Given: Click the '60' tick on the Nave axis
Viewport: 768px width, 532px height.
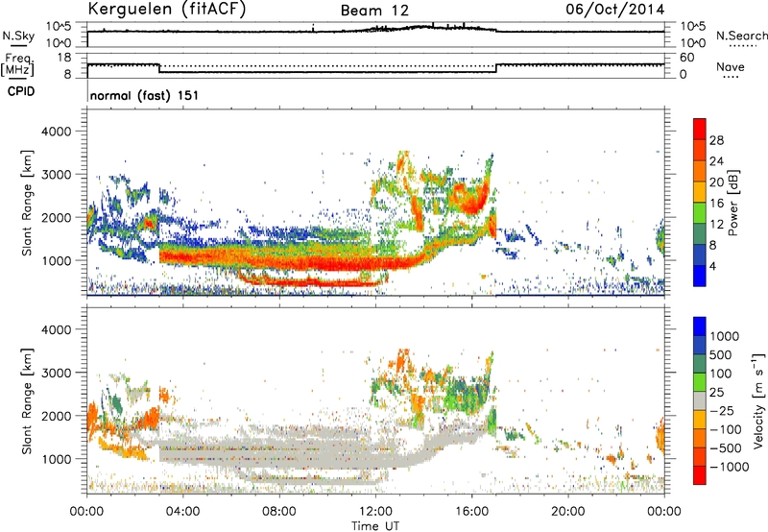Looking at the screenshot, I should 686,58.
